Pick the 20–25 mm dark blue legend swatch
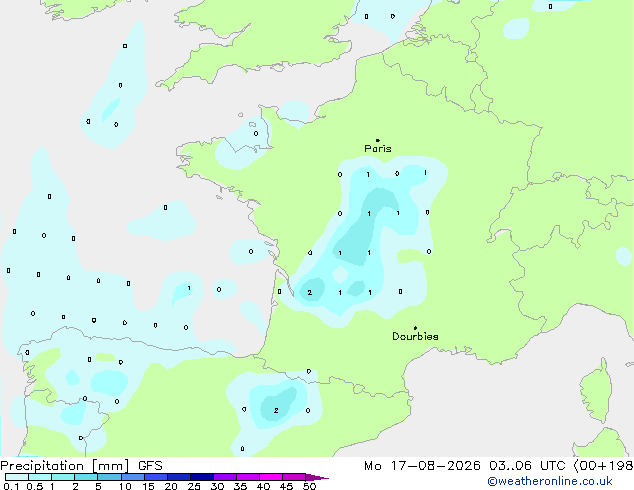 point(179,477)
